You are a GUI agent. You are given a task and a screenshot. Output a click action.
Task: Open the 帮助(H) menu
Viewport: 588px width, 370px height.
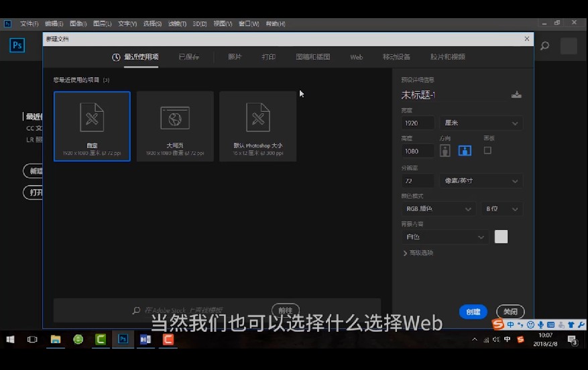point(276,23)
